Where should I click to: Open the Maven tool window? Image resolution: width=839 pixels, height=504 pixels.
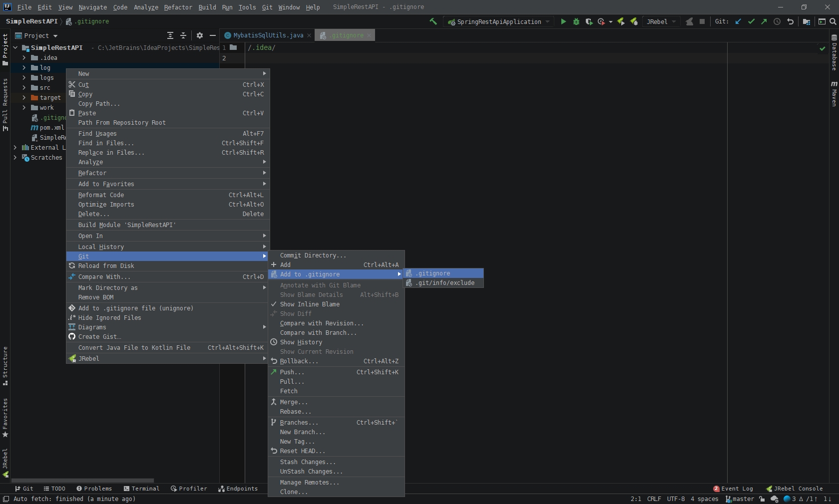coord(834,94)
